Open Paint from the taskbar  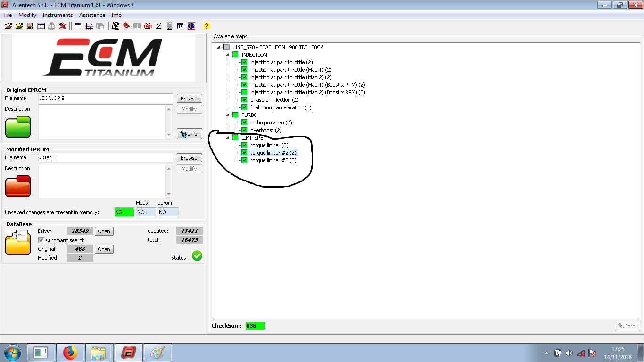tap(158, 353)
